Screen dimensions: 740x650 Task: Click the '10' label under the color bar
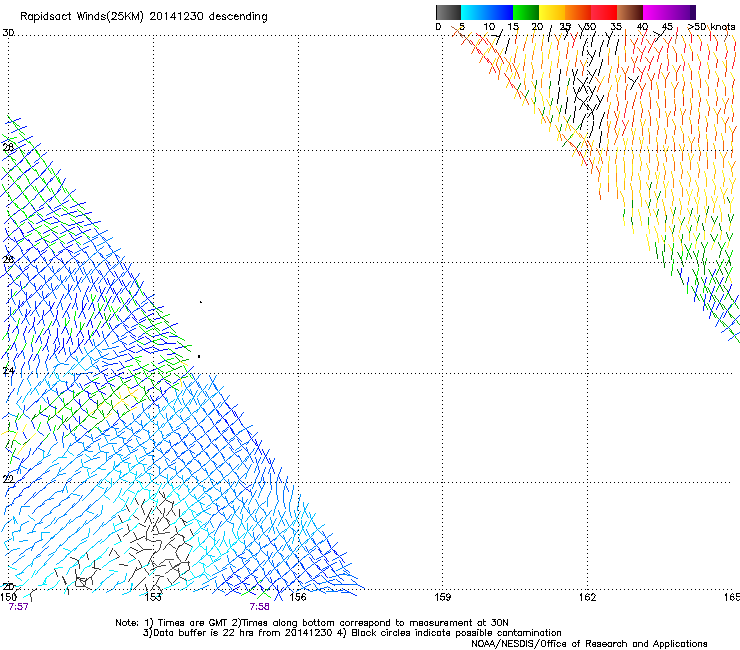(489, 27)
